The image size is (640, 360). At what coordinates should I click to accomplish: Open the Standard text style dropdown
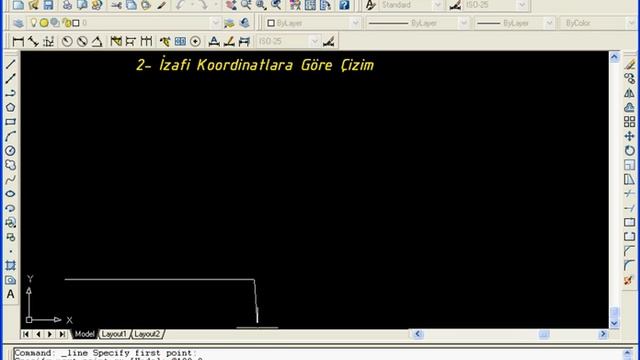point(438,5)
